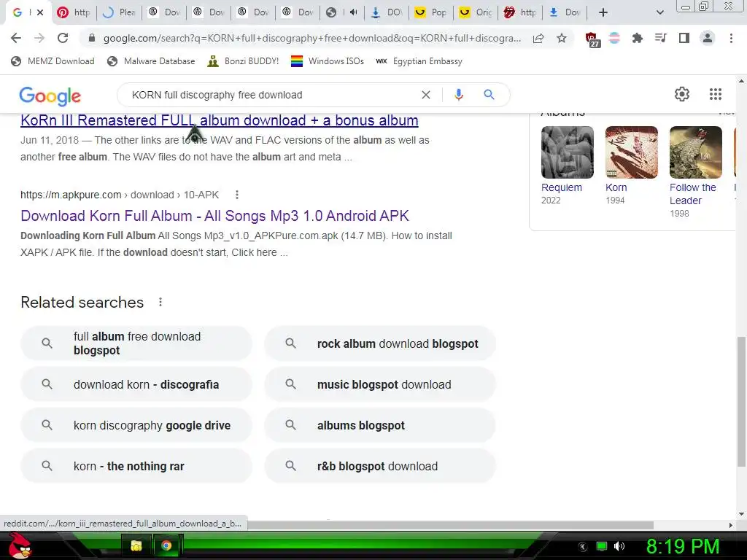Open the Extensions puzzle piece menu
Viewport: 747px width, 560px height.
point(638,38)
